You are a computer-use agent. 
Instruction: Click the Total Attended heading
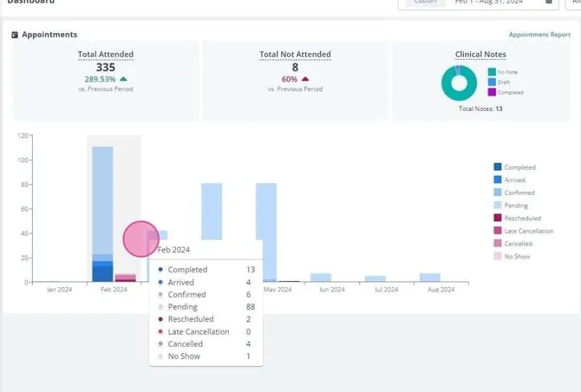point(106,55)
